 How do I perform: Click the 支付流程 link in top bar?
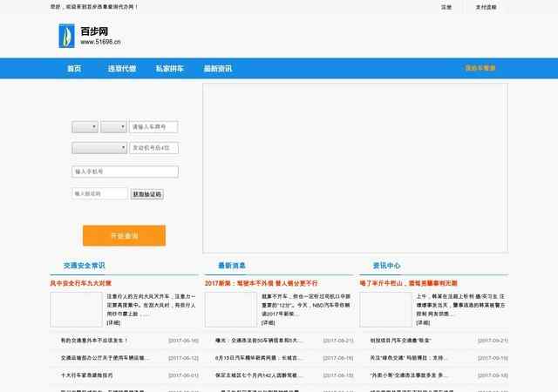[487, 7]
